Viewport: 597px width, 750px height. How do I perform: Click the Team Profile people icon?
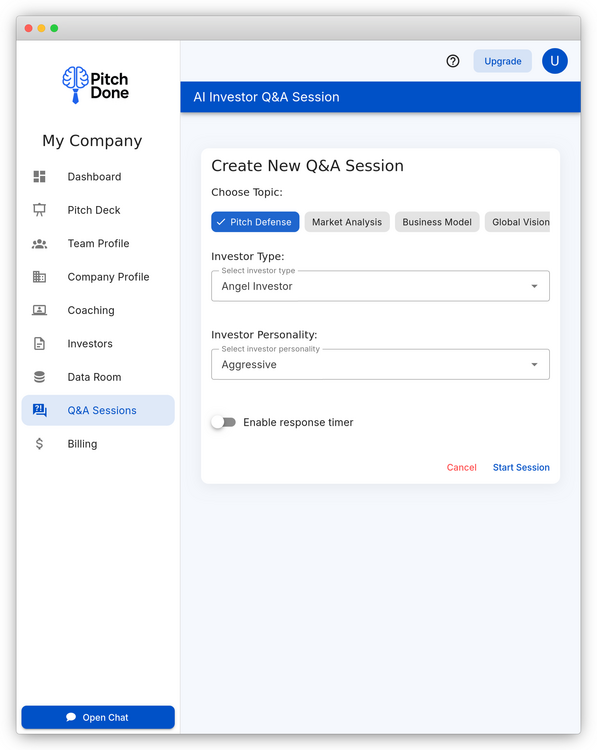pyautogui.click(x=39, y=243)
